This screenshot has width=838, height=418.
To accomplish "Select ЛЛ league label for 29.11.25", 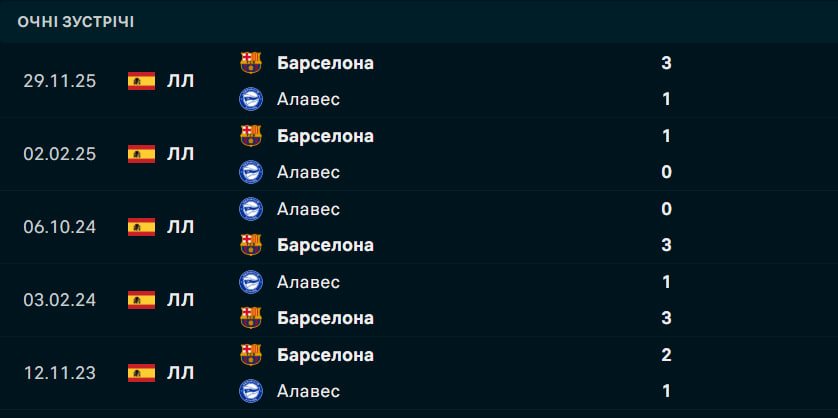I will click(x=180, y=81).
